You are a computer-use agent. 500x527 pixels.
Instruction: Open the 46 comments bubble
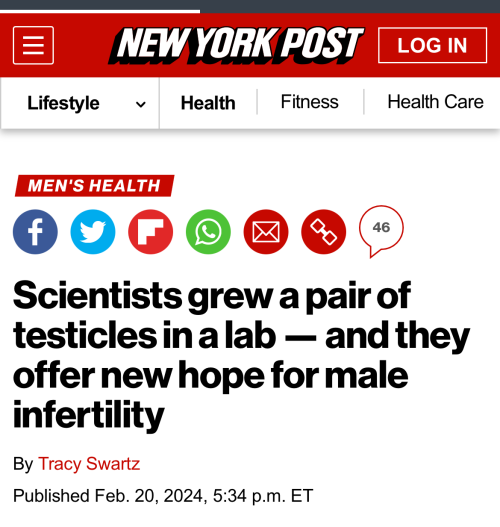click(x=381, y=230)
